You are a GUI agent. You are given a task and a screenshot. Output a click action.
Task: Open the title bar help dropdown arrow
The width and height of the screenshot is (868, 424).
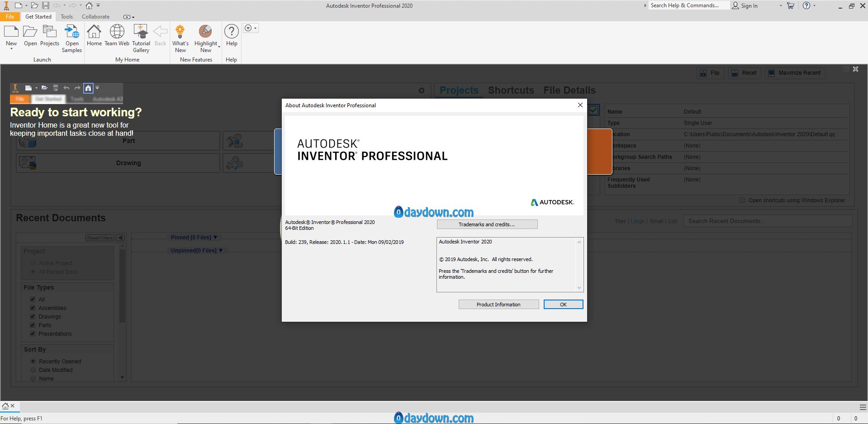coord(815,5)
